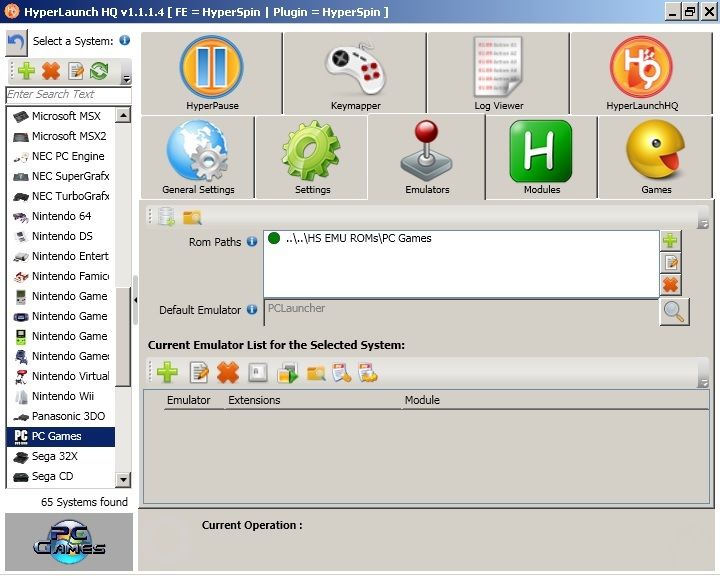This screenshot has width=720, height=576.
Task: Click the green plus to add a system
Action: point(27,71)
